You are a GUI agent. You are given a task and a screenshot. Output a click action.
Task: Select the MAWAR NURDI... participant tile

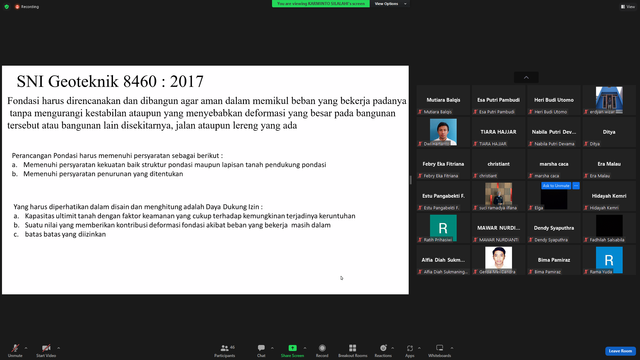coord(498,228)
